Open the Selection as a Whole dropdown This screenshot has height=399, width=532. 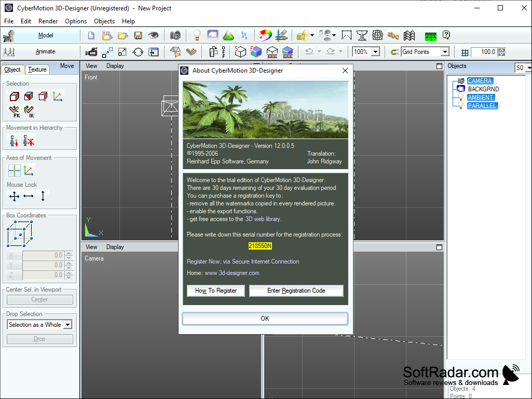(x=68, y=325)
